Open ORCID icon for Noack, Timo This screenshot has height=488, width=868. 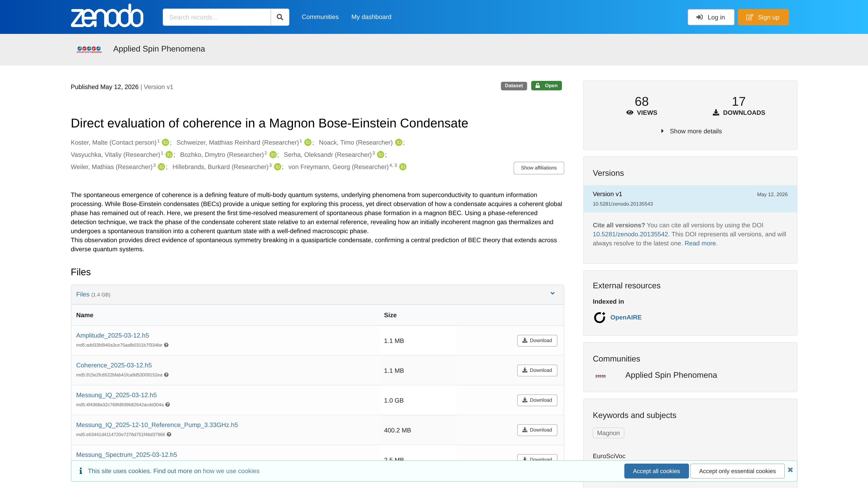pos(399,143)
